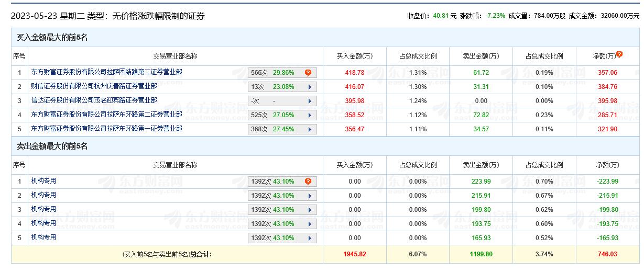The height and width of the screenshot is (272, 644).
Task: Click the arrow icon in the 368次 27.45% box
Action: [x=310, y=129]
